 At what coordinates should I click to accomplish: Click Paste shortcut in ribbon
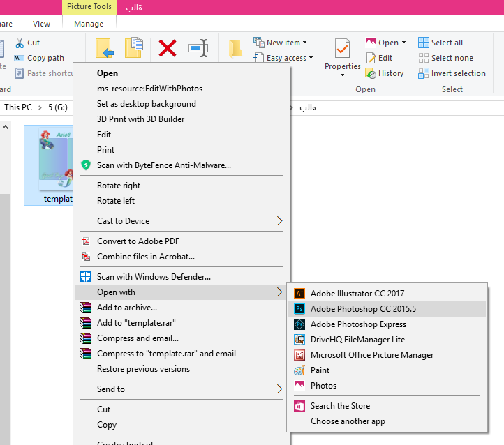click(x=43, y=73)
